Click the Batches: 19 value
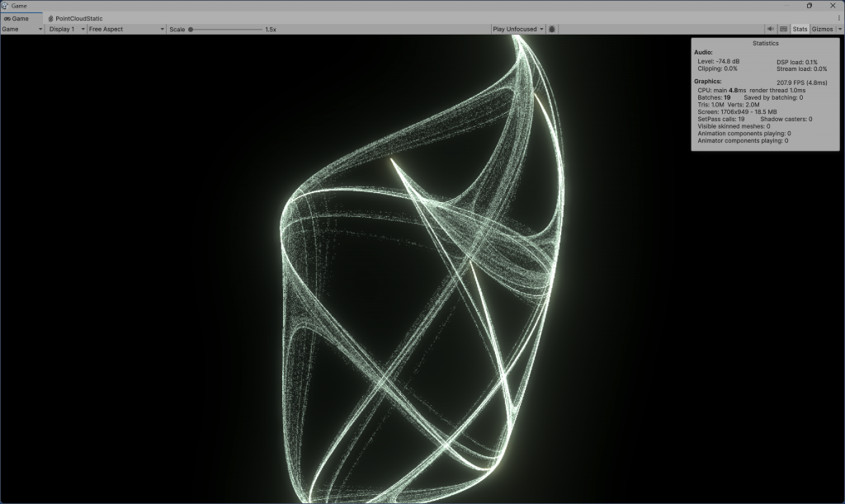 pyautogui.click(x=714, y=97)
